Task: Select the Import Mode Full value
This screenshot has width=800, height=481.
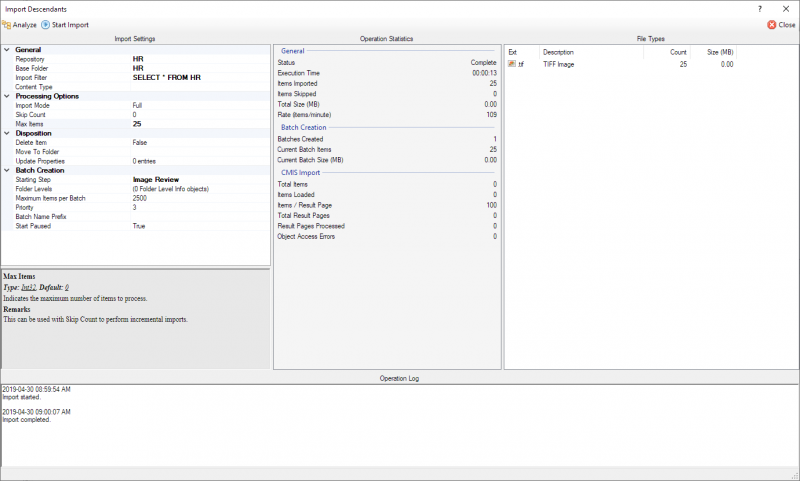Action: [137, 106]
